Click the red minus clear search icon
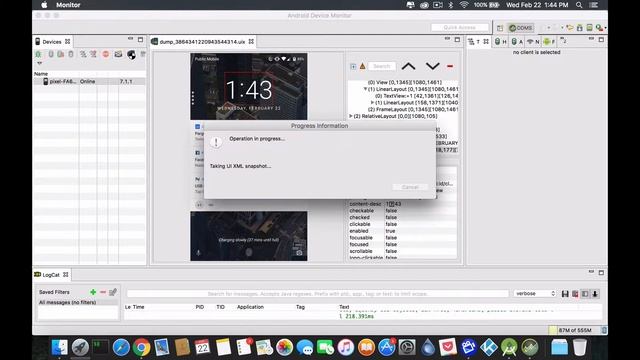640x360 pixels. [450, 66]
